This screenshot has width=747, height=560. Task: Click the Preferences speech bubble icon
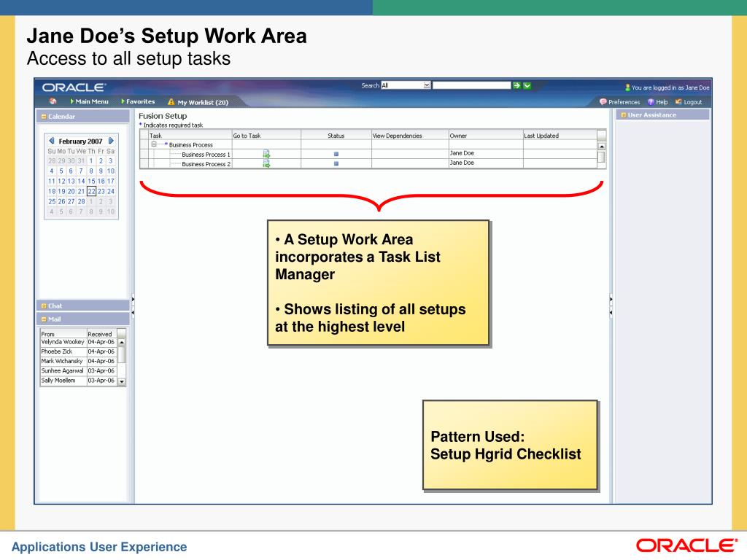coord(603,101)
